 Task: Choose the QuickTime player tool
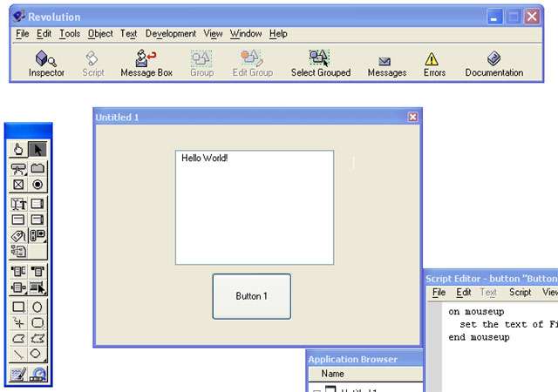point(37,374)
